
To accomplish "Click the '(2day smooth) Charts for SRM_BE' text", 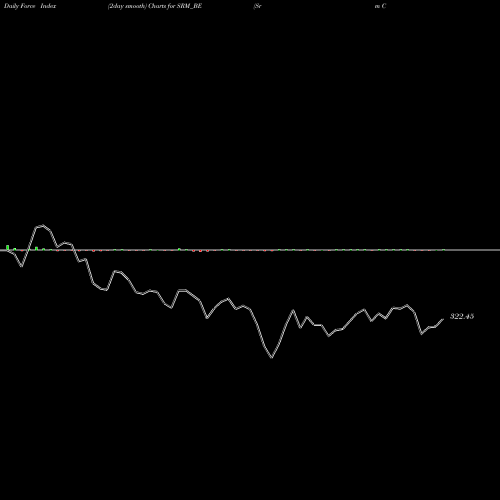I will [155, 6].
